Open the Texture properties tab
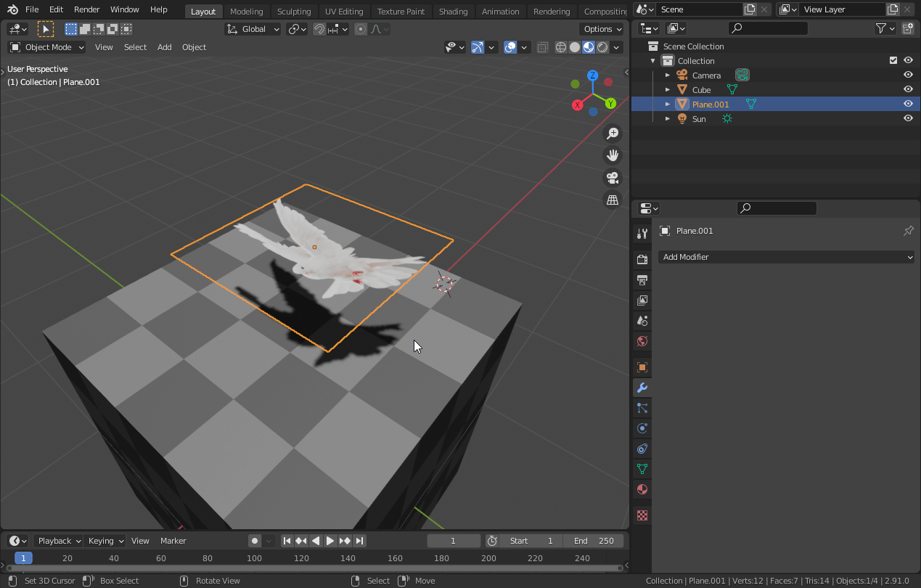Screen dimensions: 921x588 [x=642, y=515]
